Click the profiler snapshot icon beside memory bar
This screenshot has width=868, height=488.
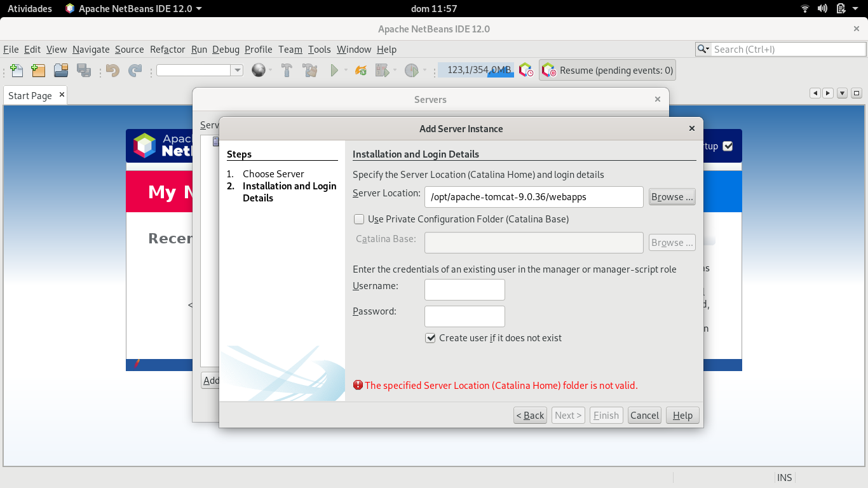[x=526, y=71]
